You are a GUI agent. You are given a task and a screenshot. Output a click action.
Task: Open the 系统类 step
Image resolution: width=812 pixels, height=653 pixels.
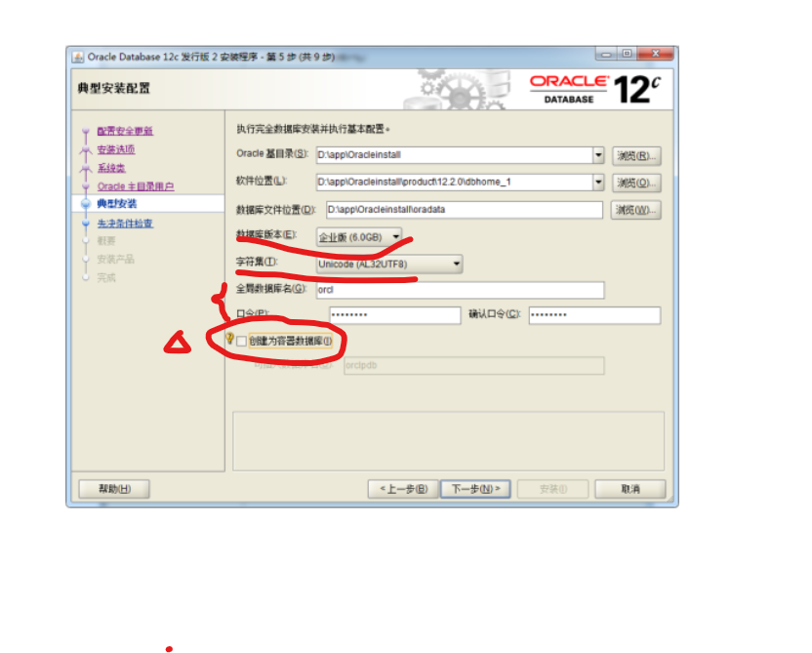[110, 168]
